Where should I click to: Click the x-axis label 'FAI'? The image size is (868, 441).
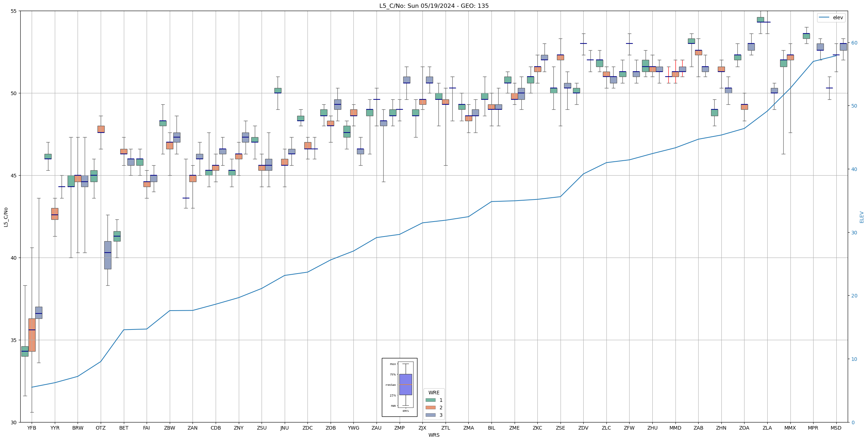[147, 428]
